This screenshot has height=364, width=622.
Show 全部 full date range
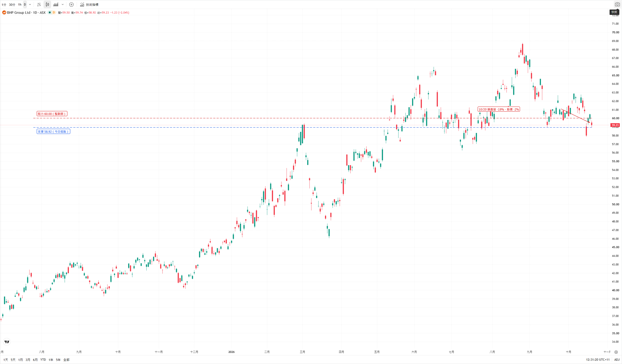pos(66,360)
